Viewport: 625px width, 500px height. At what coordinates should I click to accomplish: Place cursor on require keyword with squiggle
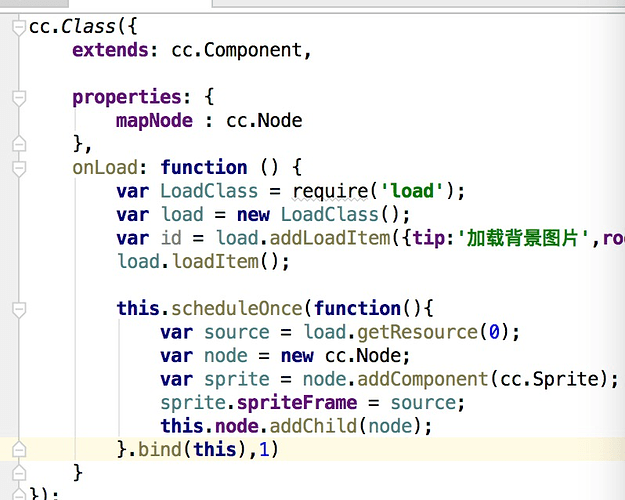point(330,192)
